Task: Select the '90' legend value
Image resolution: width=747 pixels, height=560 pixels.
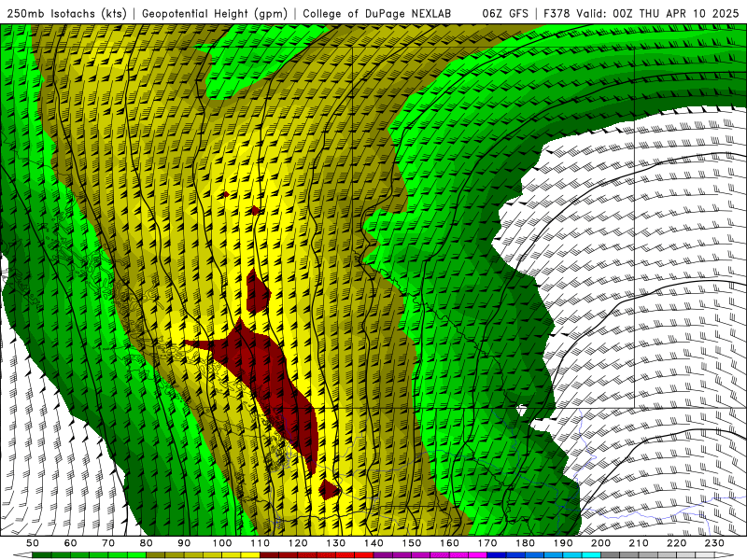Action: point(184,543)
